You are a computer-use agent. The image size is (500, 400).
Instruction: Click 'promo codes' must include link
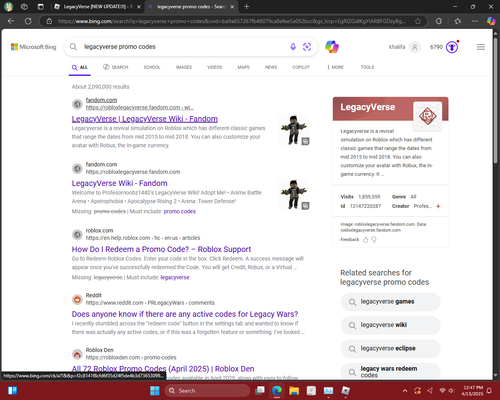tap(180, 211)
